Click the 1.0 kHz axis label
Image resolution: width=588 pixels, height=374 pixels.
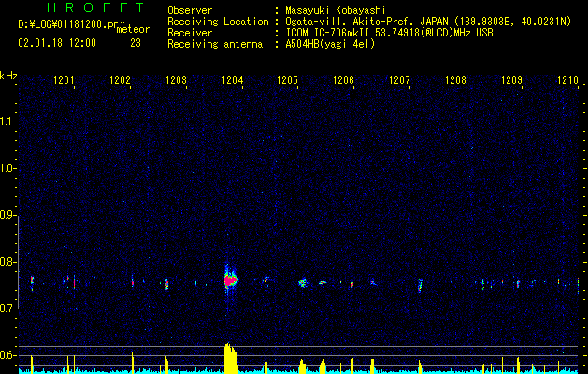[x=7, y=168]
